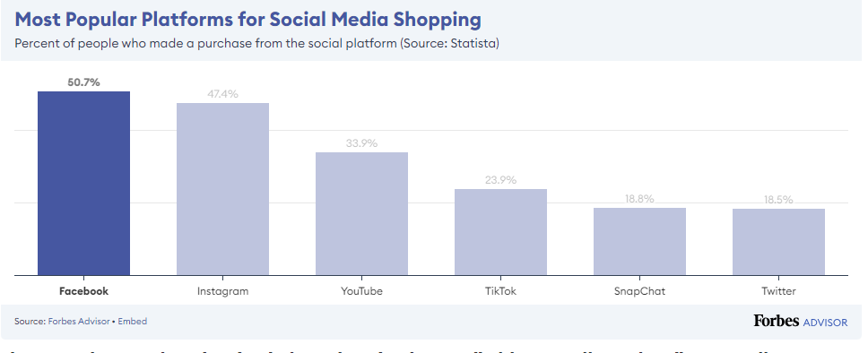The height and width of the screenshot is (353, 868).
Task: Click the YouTube axis label
Action: click(x=361, y=291)
